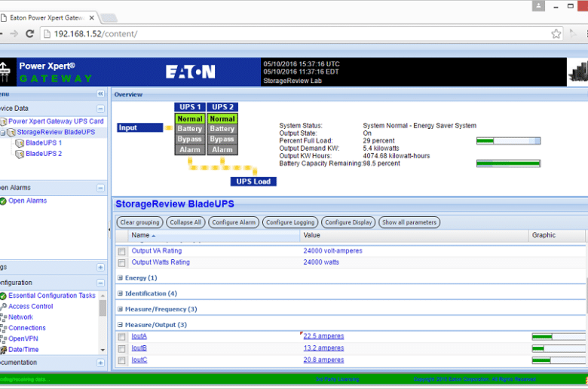Screen dimensions: 588x389
Task: Click the Access Control key icon
Action: [3, 307]
